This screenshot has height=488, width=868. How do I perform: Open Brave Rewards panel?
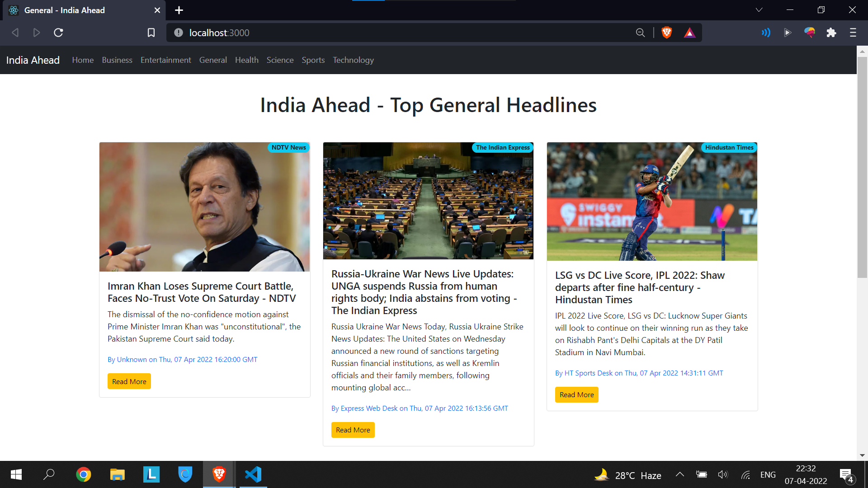point(689,33)
